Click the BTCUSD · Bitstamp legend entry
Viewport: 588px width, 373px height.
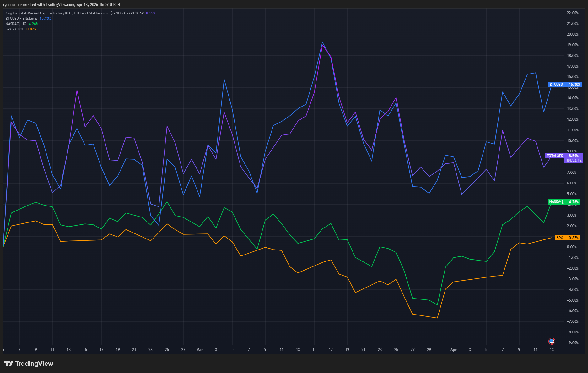(x=21, y=19)
